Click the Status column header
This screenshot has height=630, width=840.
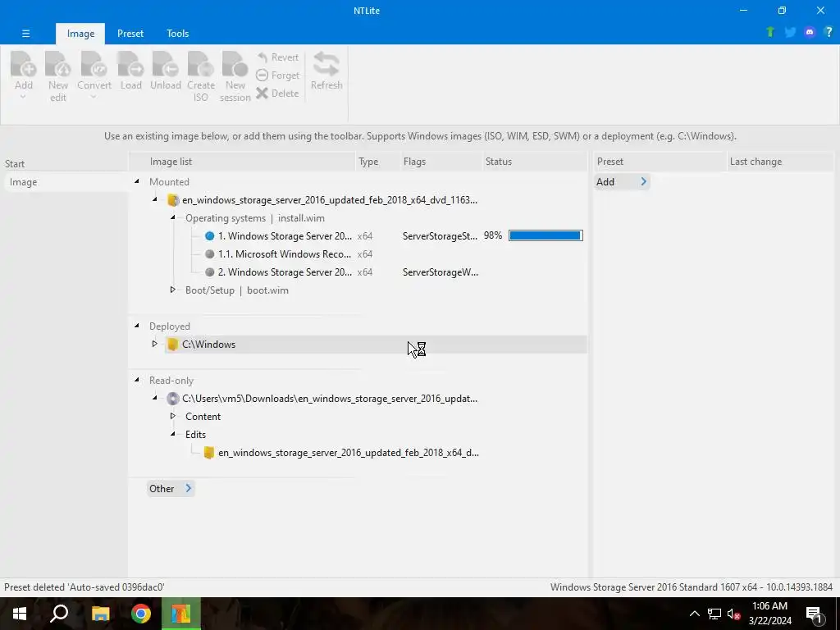point(534,162)
